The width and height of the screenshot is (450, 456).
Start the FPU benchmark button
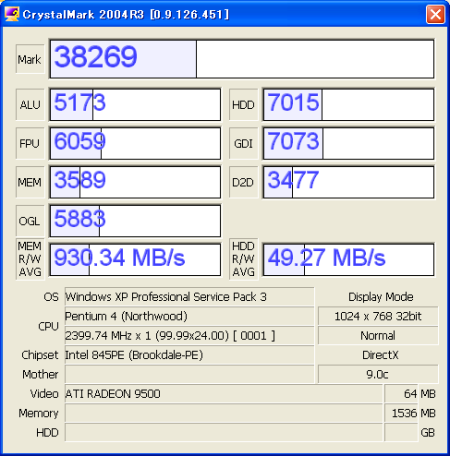pyautogui.click(x=30, y=143)
